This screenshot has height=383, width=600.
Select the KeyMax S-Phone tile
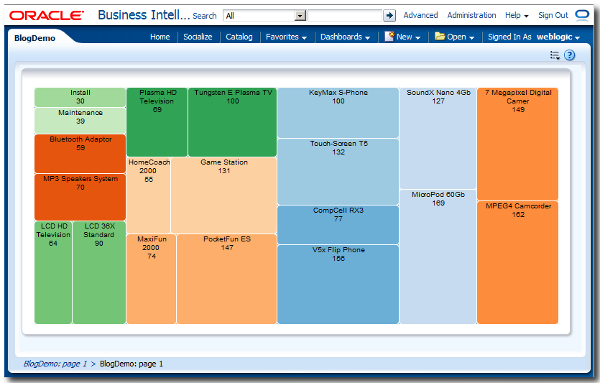(338, 113)
